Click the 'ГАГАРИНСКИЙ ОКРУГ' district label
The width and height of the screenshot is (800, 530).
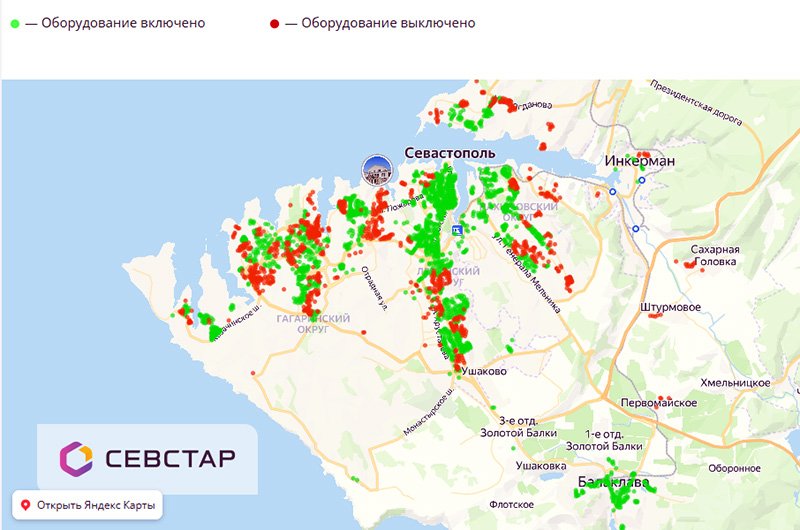tap(313, 324)
